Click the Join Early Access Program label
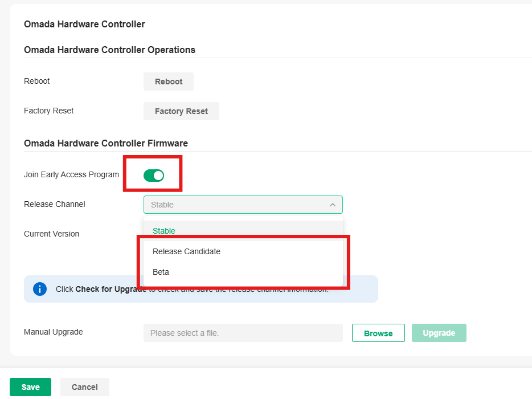 [72, 174]
